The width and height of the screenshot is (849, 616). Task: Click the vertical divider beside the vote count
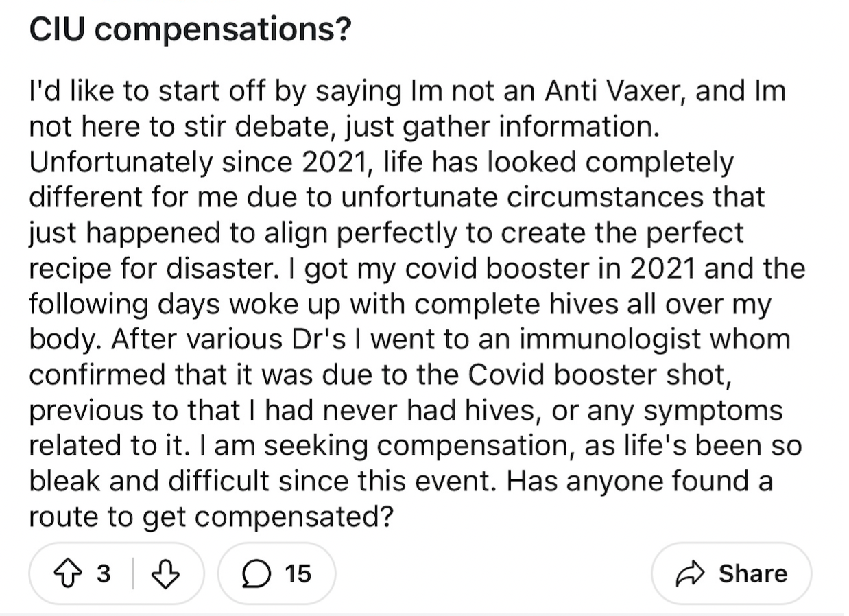pos(132,573)
